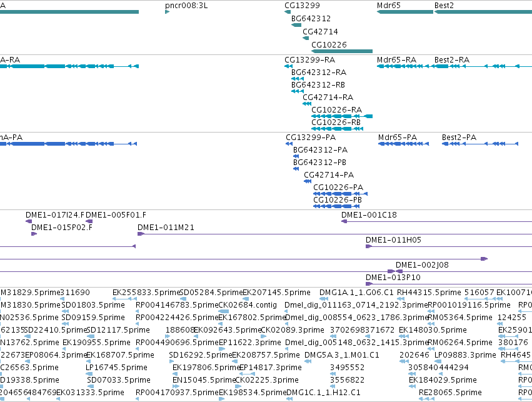The height and width of the screenshot is (402, 532).
Task: Click the SD12117.5prime EST label
Action: point(118,331)
